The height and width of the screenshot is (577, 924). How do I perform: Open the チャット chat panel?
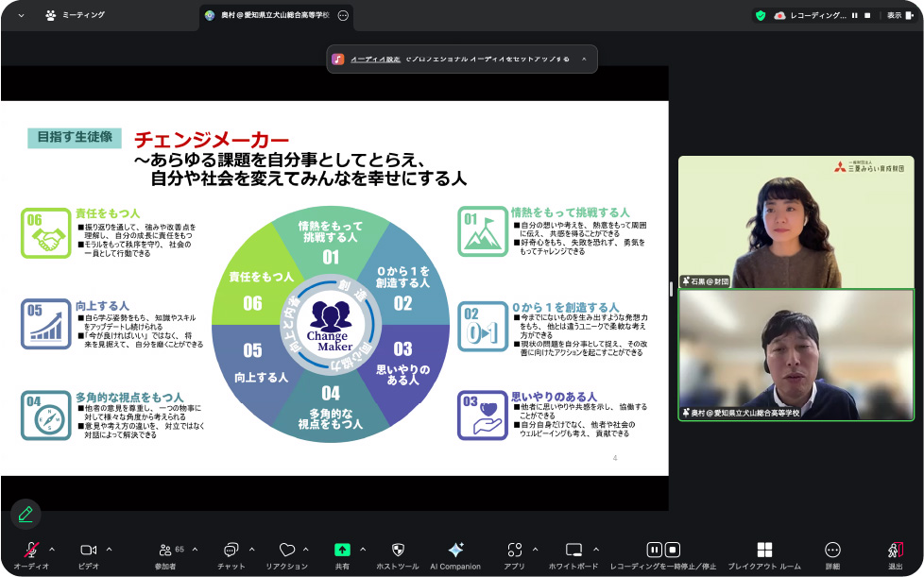[230, 550]
